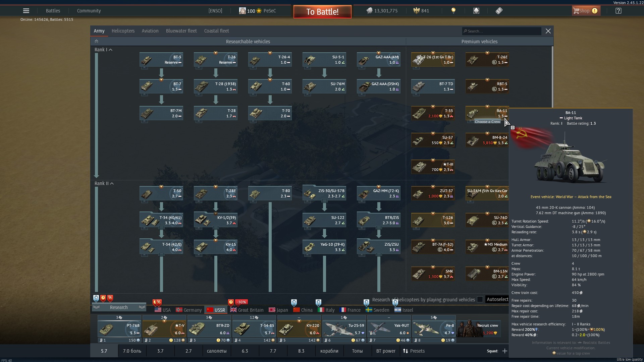Click the To Battle! button
644x362 pixels.
point(322,12)
